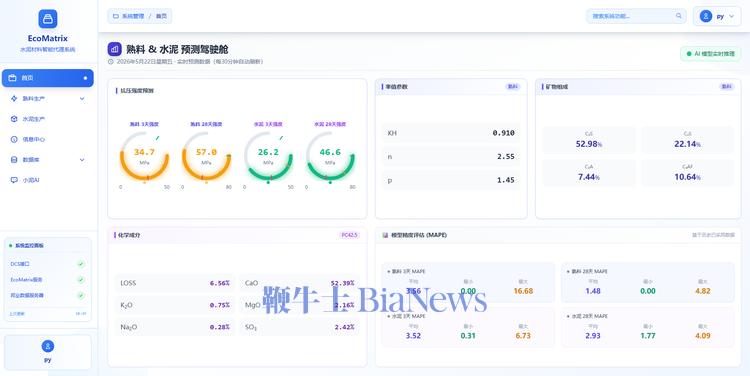750x376 pixels.
Task: Click the 7.44% mineral composition tile
Action: coord(589,173)
